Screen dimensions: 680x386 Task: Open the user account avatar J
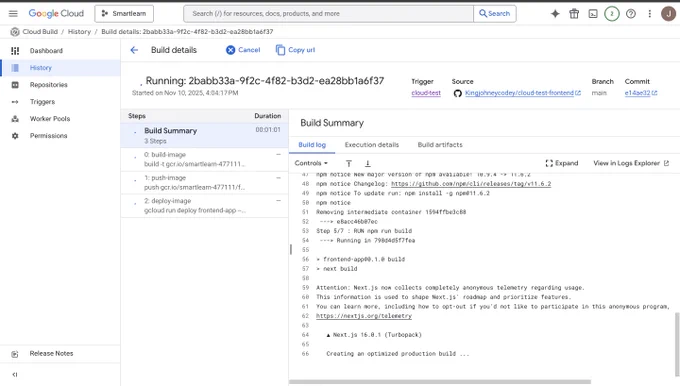click(x=668, y=13)
